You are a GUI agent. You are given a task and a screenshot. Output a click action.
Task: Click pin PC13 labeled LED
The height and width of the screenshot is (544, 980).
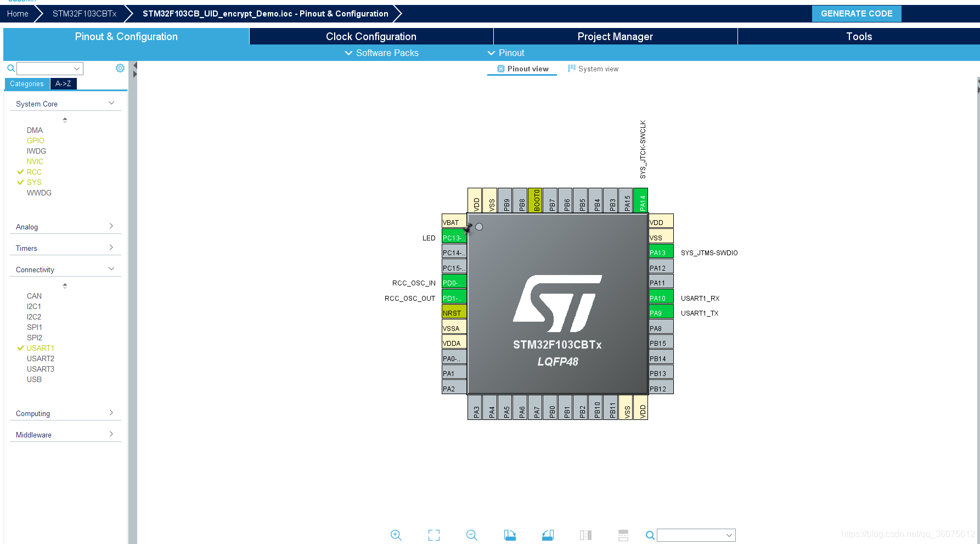(453, 238)
